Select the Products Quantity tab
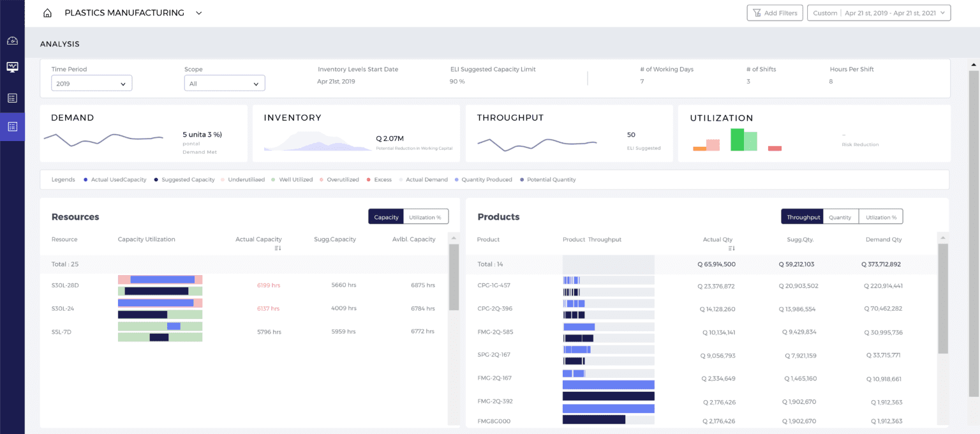980x434 pixels. pyautogui.click(x=840, y=217)
